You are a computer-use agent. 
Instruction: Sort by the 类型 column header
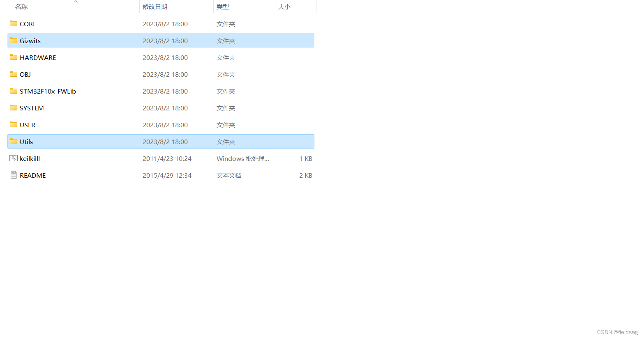tap(223, 7)
